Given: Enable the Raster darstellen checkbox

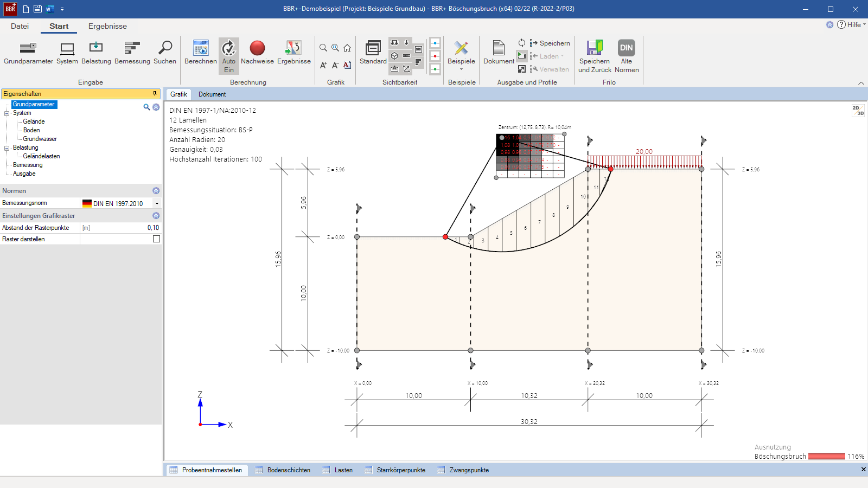Looking at the screenshot, I should point(157,239).
